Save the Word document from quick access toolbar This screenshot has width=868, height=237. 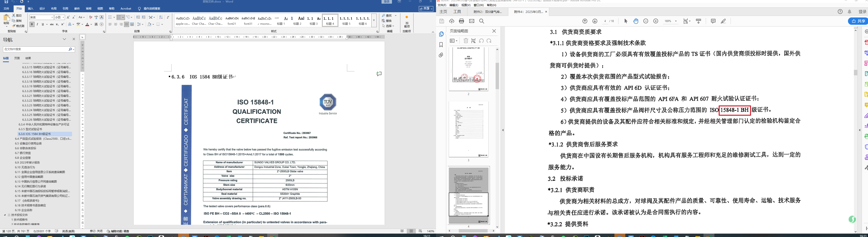(6, 2)
